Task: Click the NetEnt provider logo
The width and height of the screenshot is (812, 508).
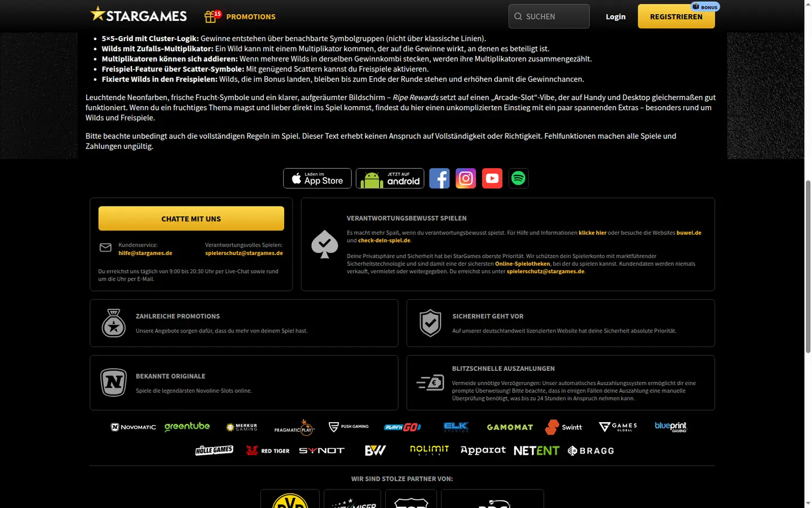Action: coord(536,450)
